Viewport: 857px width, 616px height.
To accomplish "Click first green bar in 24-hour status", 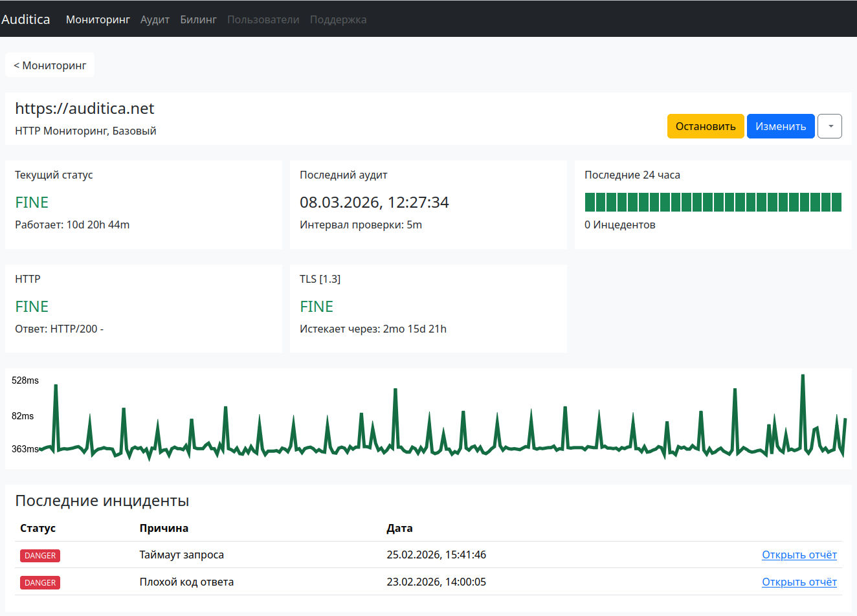I will tap(590, 202).
